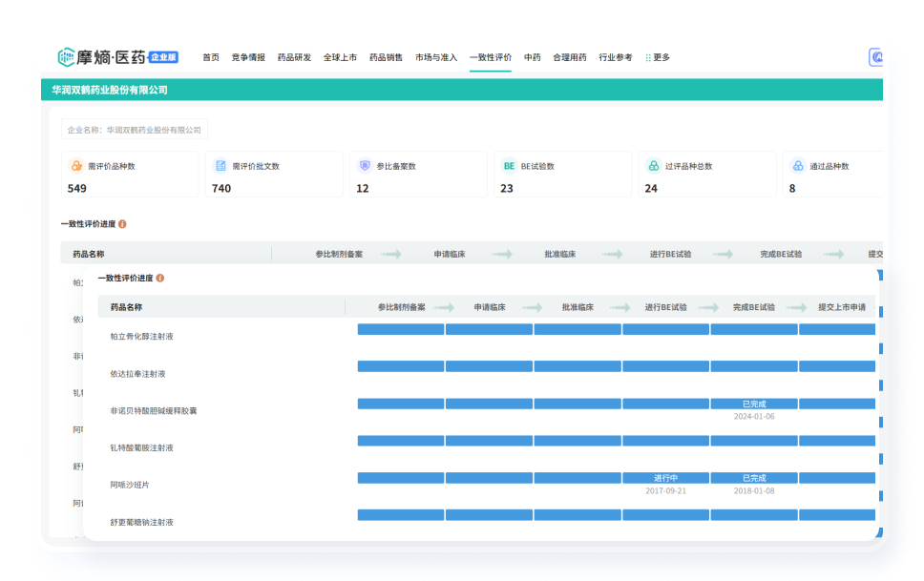Open the 药品研发 menu
Viewport: 924px width, 581px height.
pos(294,57)
